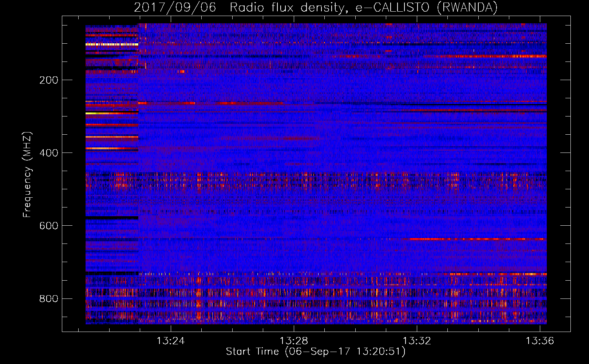Click the "Start Time (06-Sep-17 13:20:51)" label

316,352
